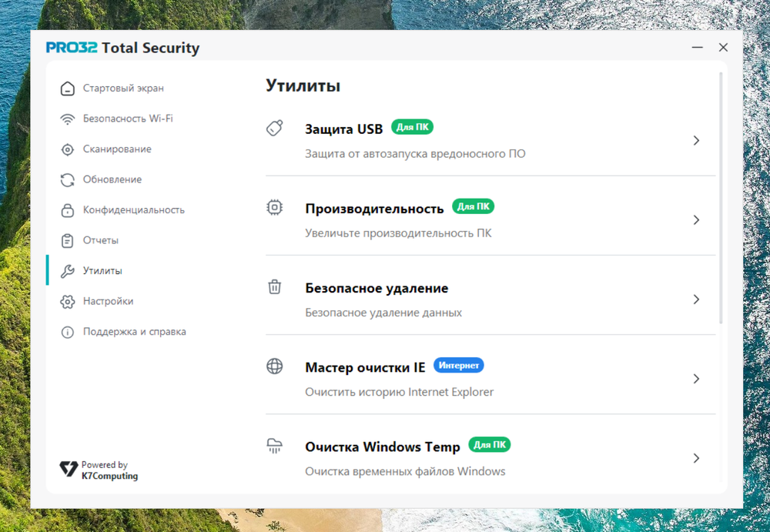Click the USB drive icon for Защита USB
The width and height of the screenshot is (770, 532).
[275, 128]
